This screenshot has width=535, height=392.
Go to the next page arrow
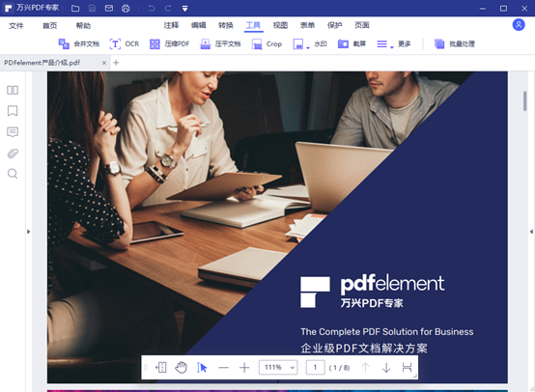[386, 368]
